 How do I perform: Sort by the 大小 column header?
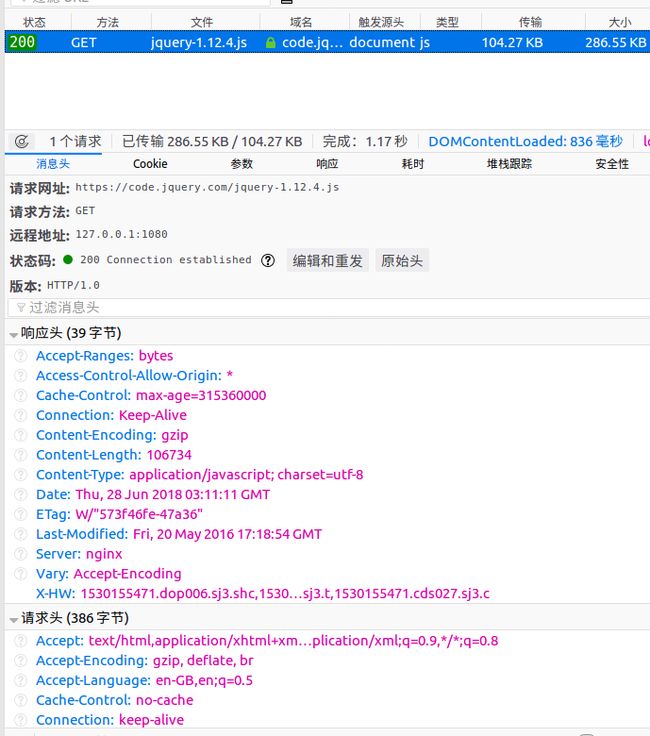click(620, 22)
